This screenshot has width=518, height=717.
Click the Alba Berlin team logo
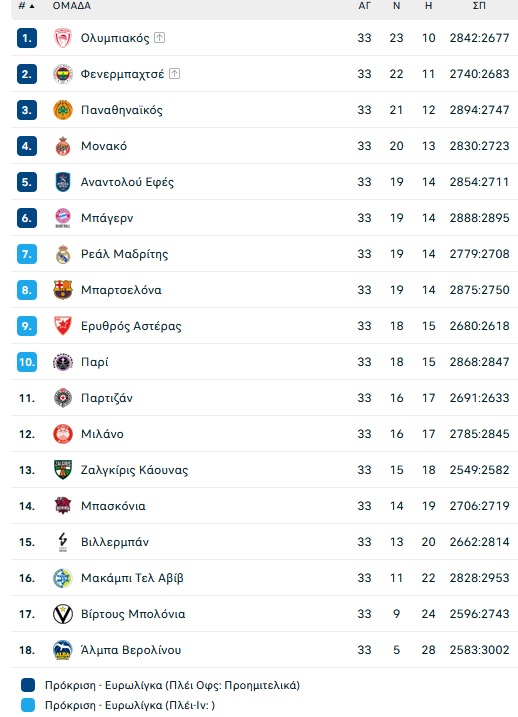coord(63,650)
